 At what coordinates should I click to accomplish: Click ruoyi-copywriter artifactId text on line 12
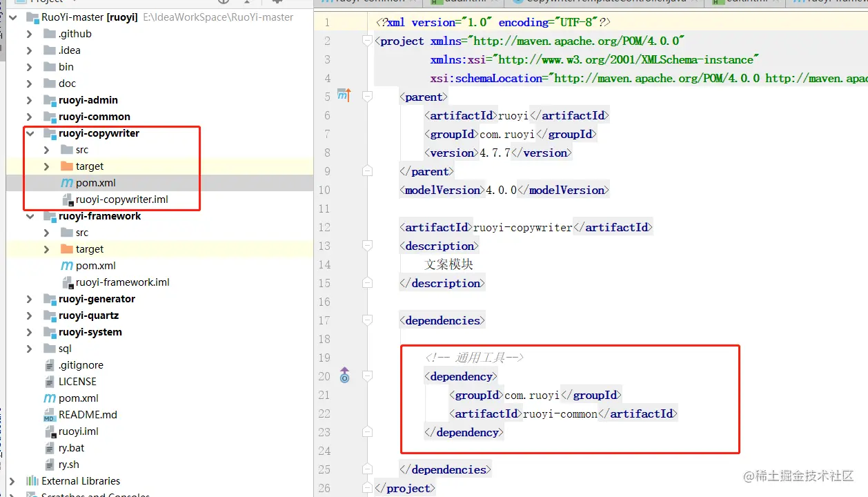523,227
